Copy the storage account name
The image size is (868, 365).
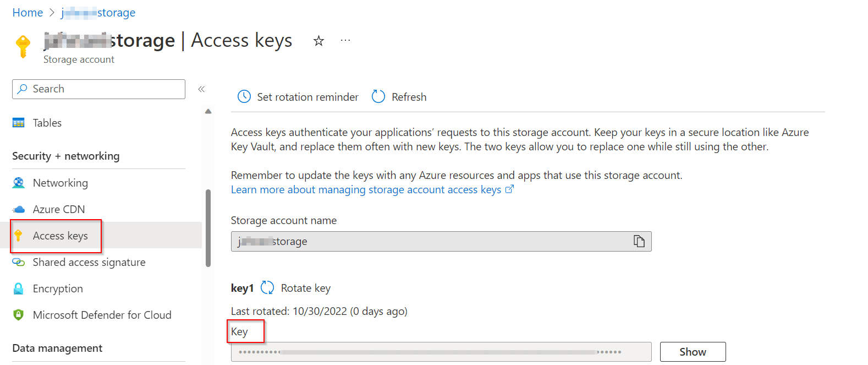639,241
